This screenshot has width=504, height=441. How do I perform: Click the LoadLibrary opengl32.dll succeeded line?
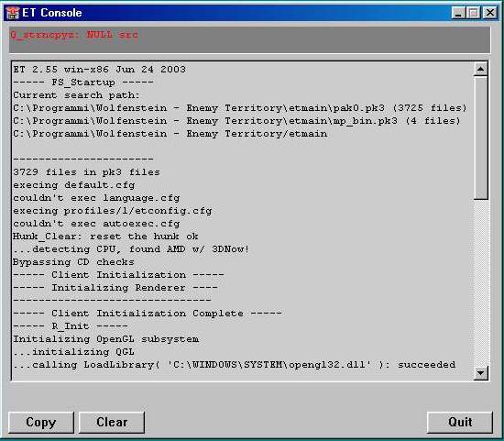coord(235,365)
